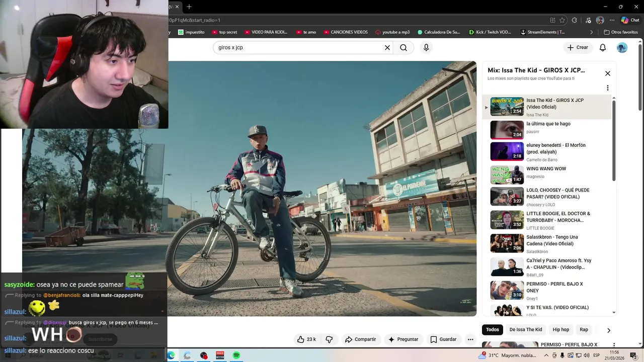Play 'WING WANG WOW' from playlist

[547, 175]
